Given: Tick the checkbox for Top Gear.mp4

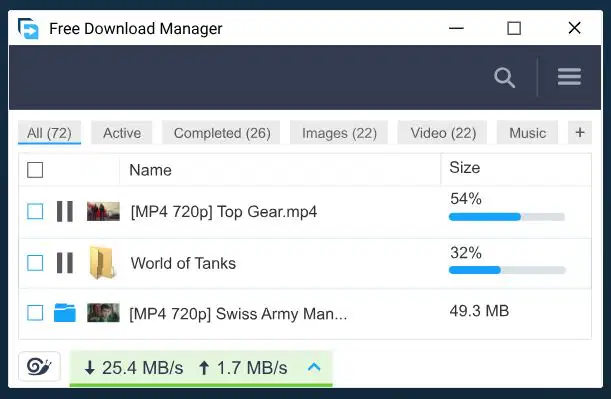Looking at the screenshot, I should (35, 212).
